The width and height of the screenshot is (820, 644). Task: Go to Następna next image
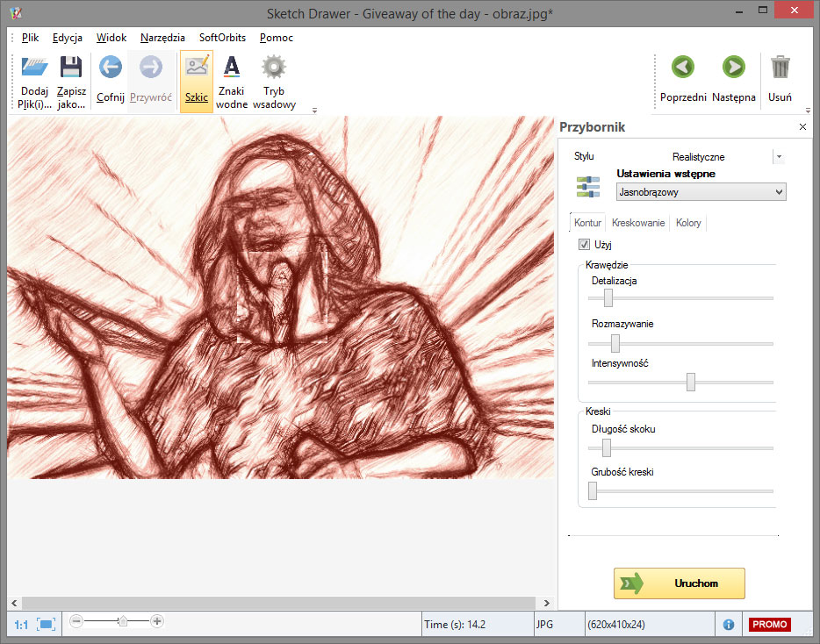(x=733, y=68)
